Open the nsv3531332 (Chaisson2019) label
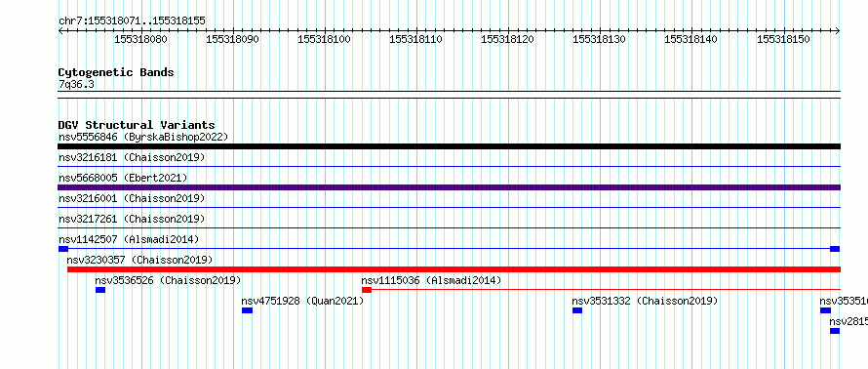Viewport: 868px width, 369px height. coord(645,301)
